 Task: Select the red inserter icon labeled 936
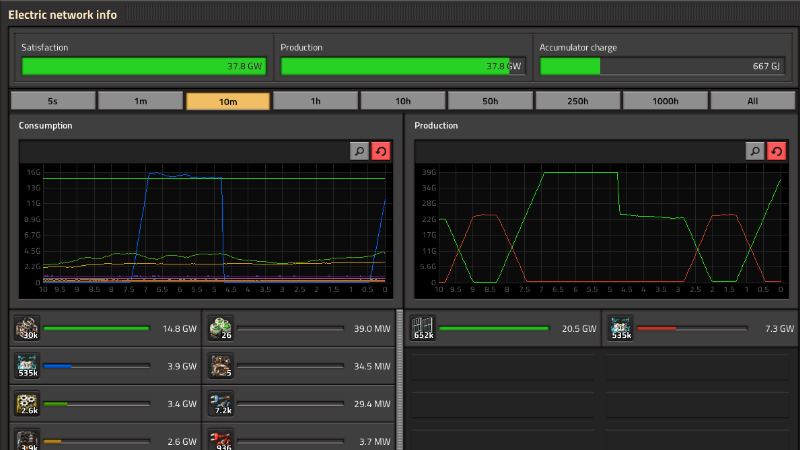click(x=221, y=439)
